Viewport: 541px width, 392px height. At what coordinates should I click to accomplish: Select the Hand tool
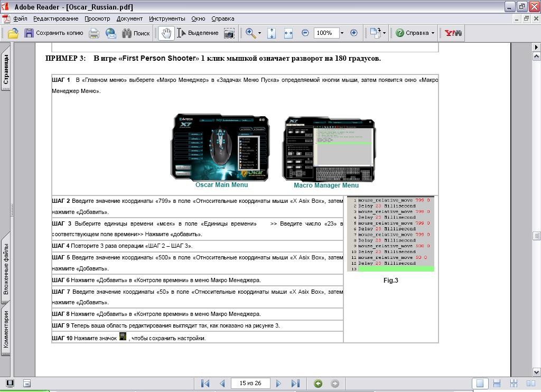[x=166, y=33]
